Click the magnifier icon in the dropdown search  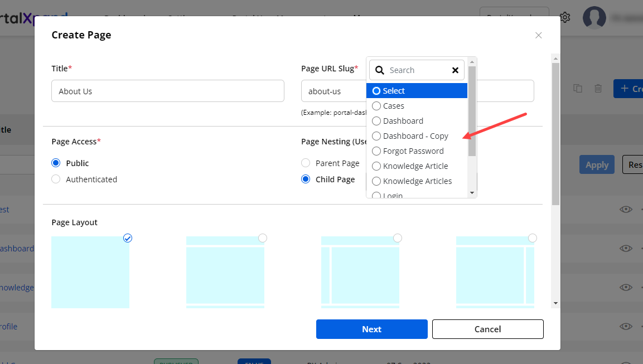click(x=380, y=70)
